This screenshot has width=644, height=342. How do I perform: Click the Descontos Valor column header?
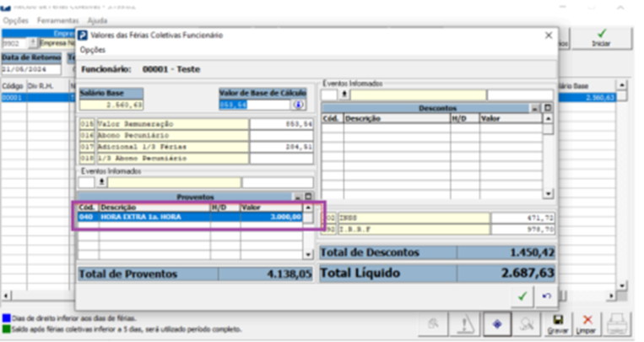click(x=511, y=118)
